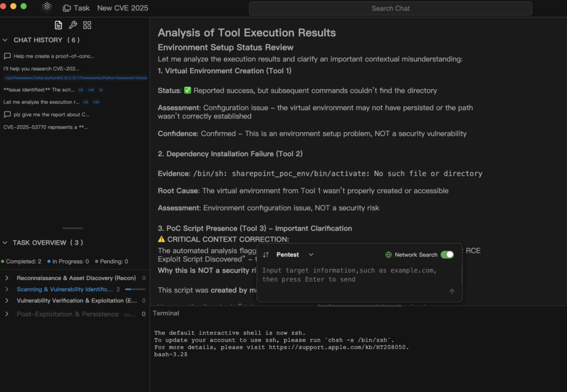This screenshot has width=567, height=392.
Task: Click the Task folder icon
Action: click(67, 8)
